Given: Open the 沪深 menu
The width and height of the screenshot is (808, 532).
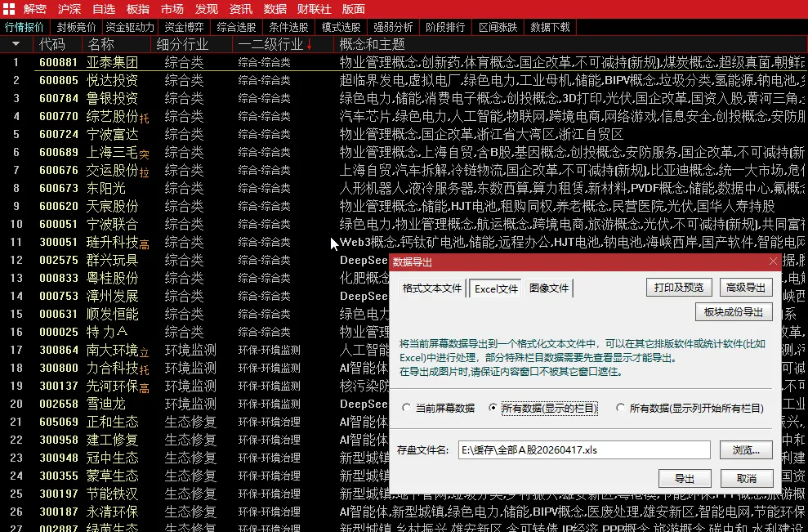Looking at the screenshot, I should pos(69,9).
